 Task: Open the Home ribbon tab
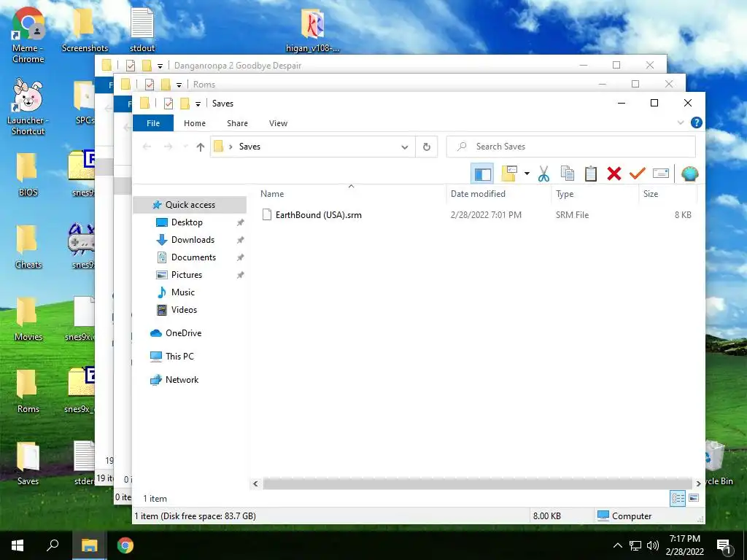(194, 123)
